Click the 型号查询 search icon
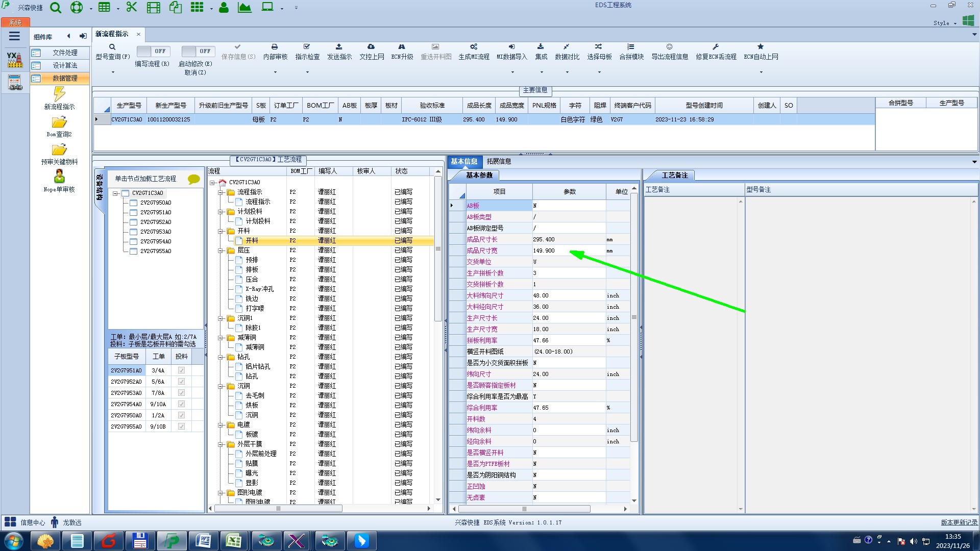Screen dimensions: 980x551 (112, 47)
